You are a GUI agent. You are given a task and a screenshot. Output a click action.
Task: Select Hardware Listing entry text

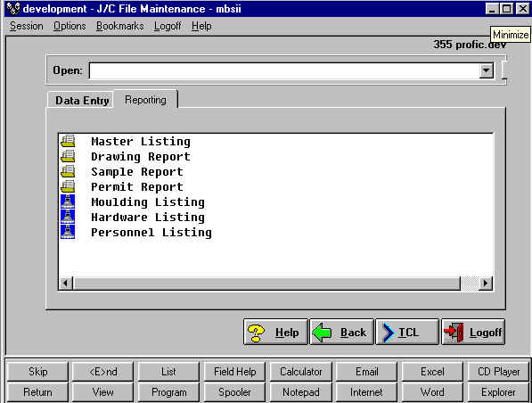[x=148, y=217]
